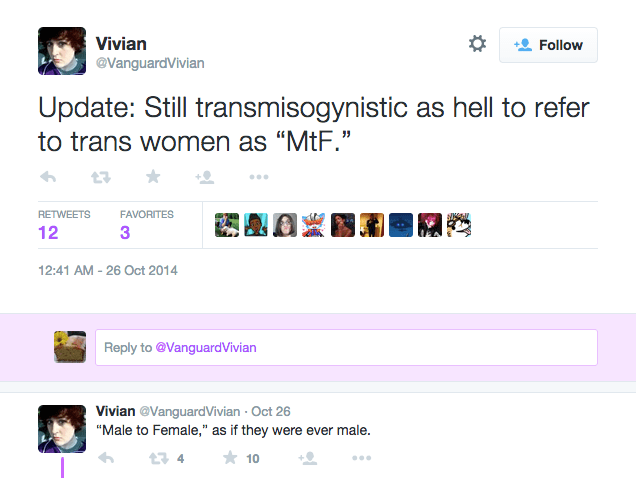Open the gear settings menu
636x478 pixels.
pos(477,44)
